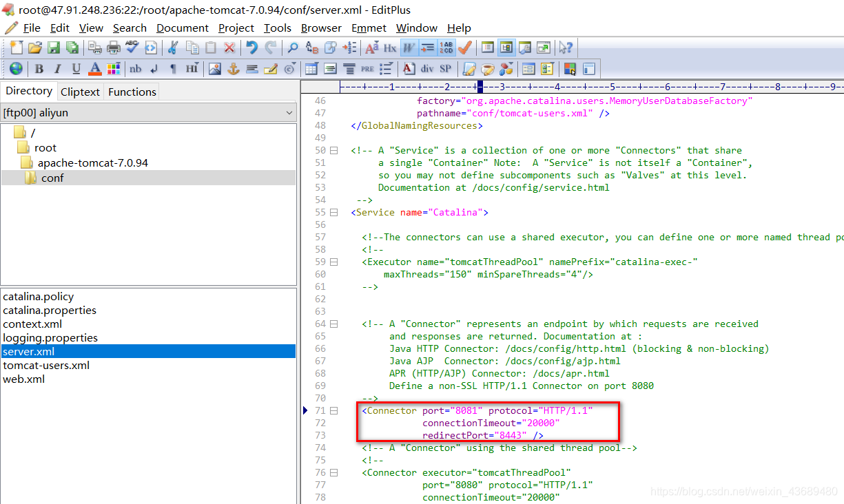Undo the last edit
The width and height of the screenshot is (844, 504).
pyautogui.click(x=252, y=48)
